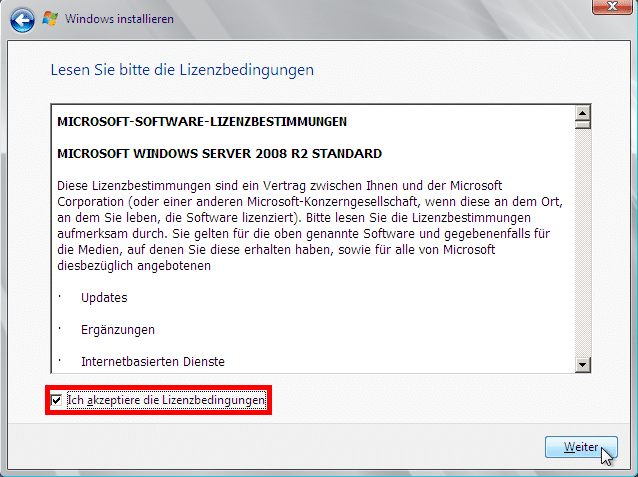Click line starting 'aufmerksam durch. Sie gelten'
The height and width of the screenshot is (477, 638).
click(303, 234)
